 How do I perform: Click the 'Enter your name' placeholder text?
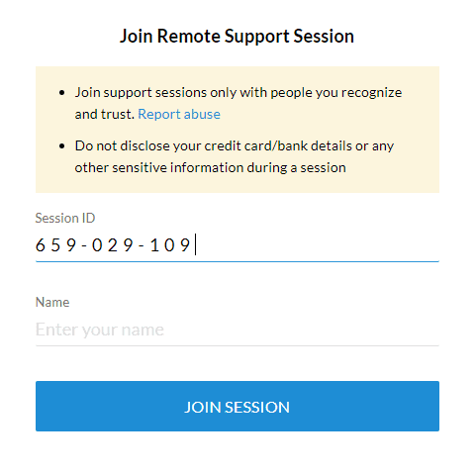(x=100, y=330)
